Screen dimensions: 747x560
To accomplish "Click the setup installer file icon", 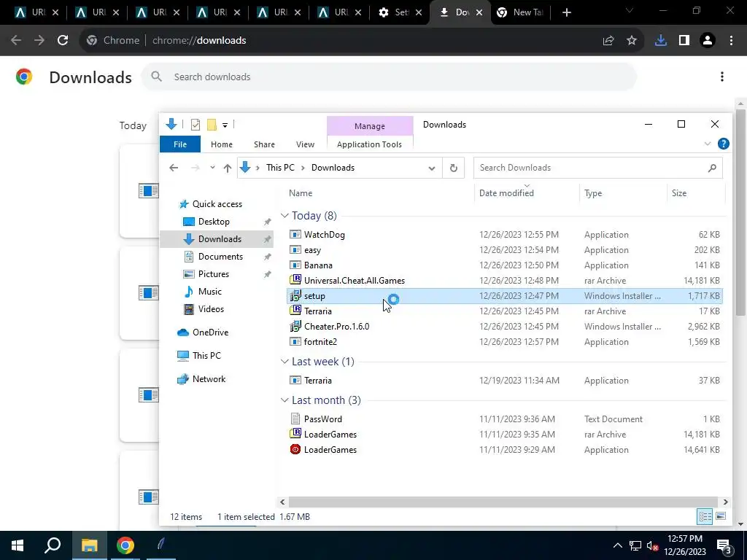I will [x=295, y=296].
